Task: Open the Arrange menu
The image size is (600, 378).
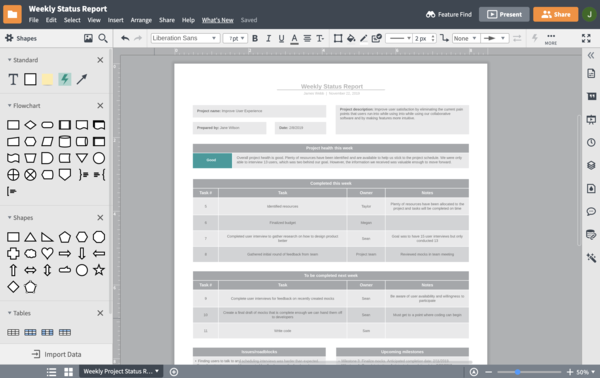Action: click(141, 20)
